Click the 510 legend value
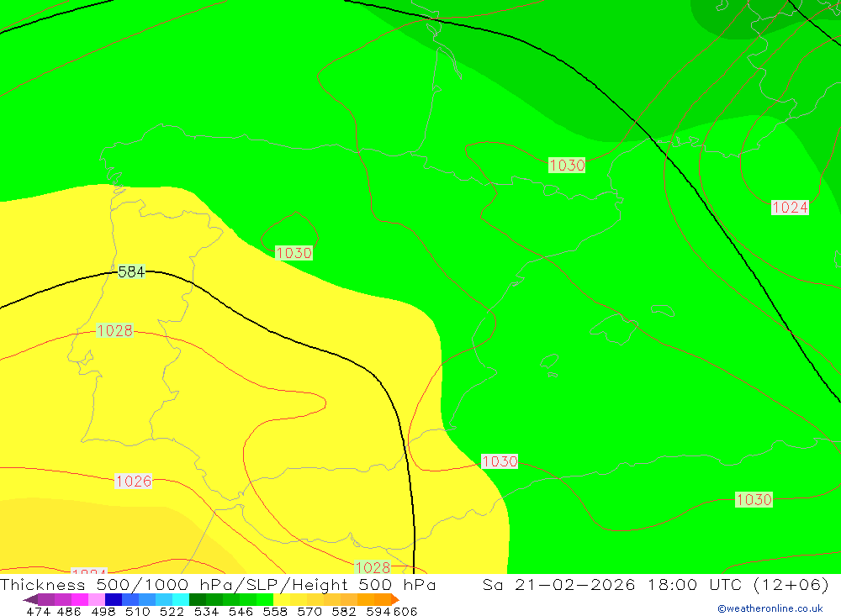The height and width of the screenshot is (616, 841). [x=137, y=611]
